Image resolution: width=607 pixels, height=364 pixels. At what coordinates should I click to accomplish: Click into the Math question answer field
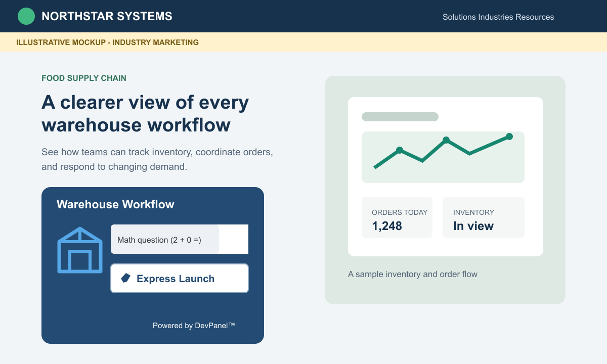tap(233, 239)
